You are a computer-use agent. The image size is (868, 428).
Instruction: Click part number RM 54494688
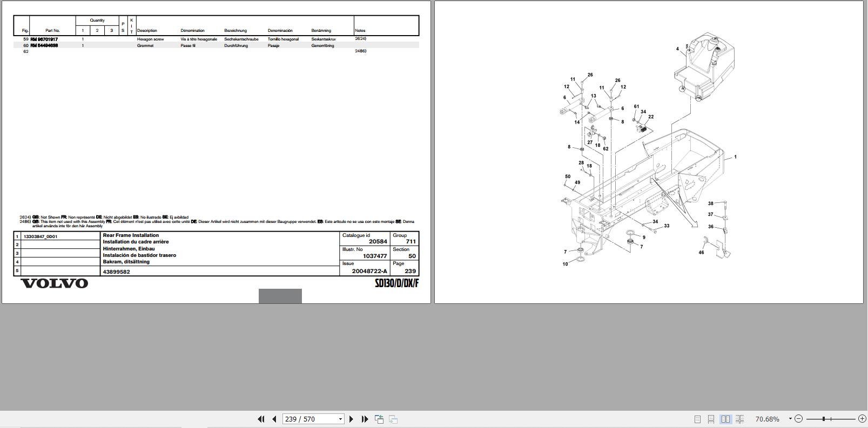[44, 46]
